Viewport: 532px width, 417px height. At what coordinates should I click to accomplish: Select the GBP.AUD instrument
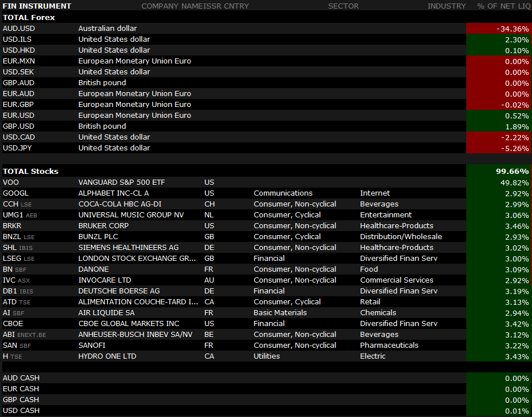[19, 83]
